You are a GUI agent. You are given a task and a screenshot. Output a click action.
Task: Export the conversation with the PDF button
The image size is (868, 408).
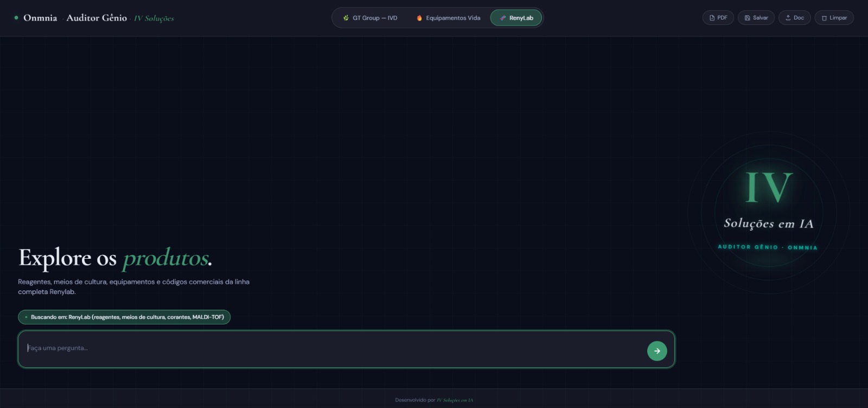[x=718, y=18]
